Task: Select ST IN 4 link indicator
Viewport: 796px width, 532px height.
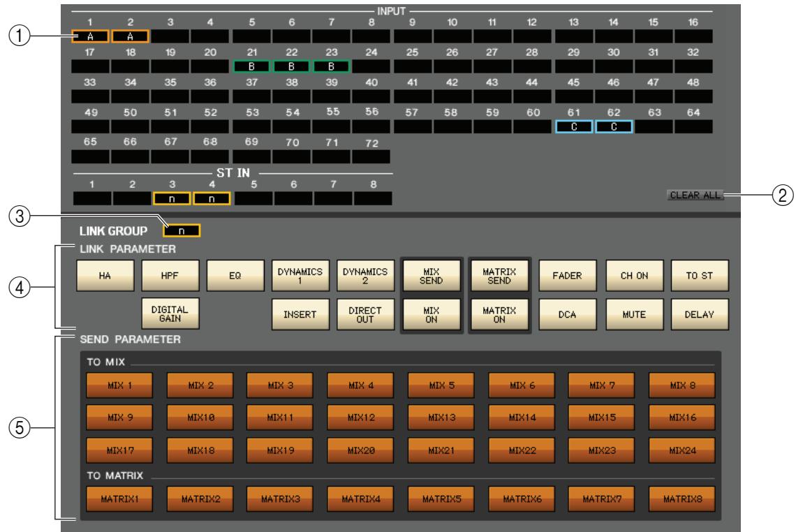Action: coord(212,198)
